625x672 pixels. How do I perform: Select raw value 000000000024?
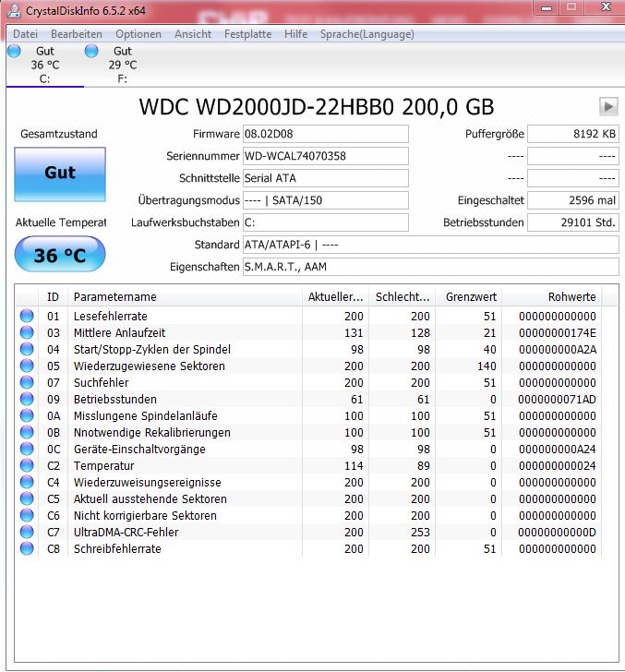[x=558, y=465]
